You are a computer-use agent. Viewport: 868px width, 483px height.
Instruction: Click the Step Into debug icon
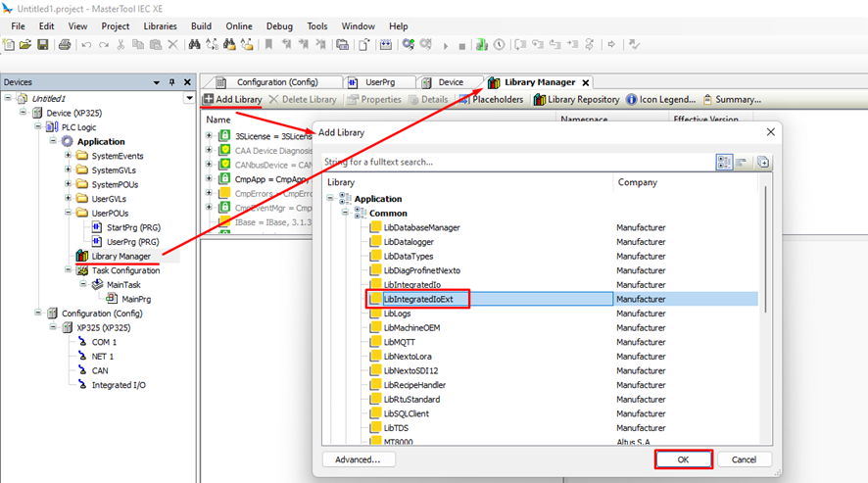[538, 45]
